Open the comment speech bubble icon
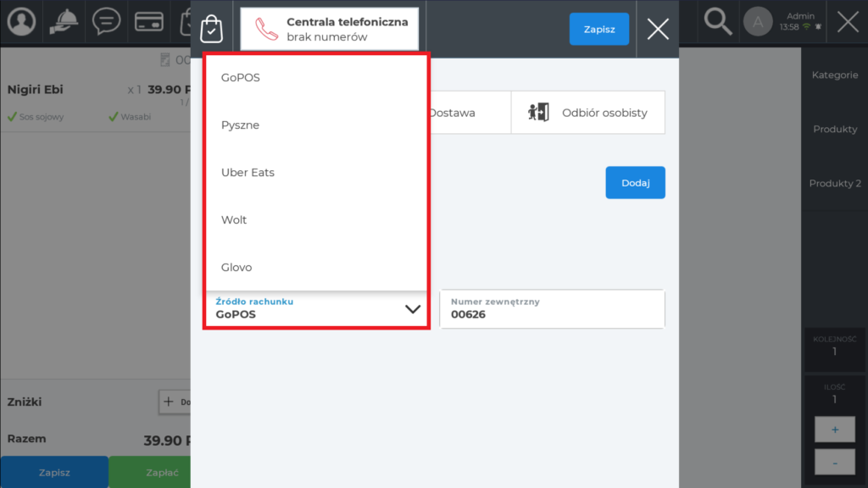 point(106,22)
